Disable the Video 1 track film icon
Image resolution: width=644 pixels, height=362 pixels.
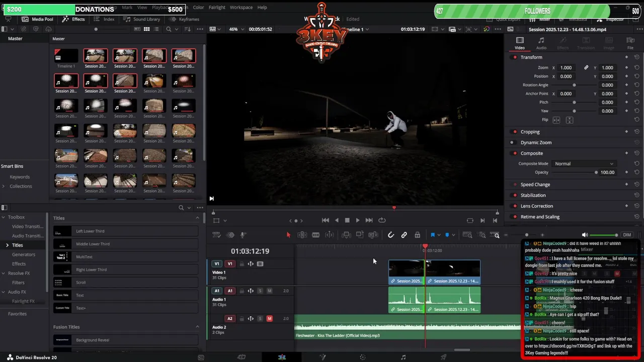260,263
